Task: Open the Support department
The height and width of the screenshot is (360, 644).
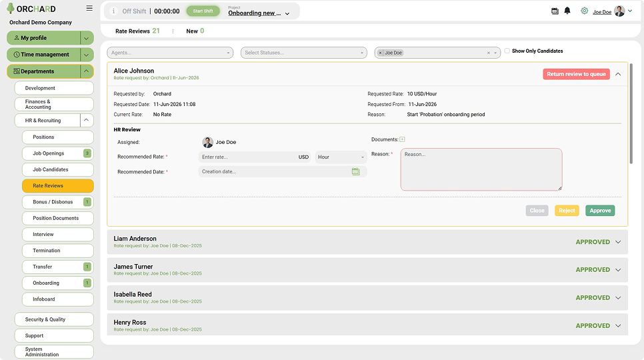Action: pyautogui.click(x=54, y=335)
